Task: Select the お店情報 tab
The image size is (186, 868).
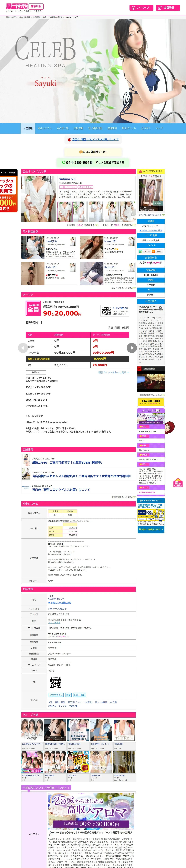Action: (x=28, y=128)
